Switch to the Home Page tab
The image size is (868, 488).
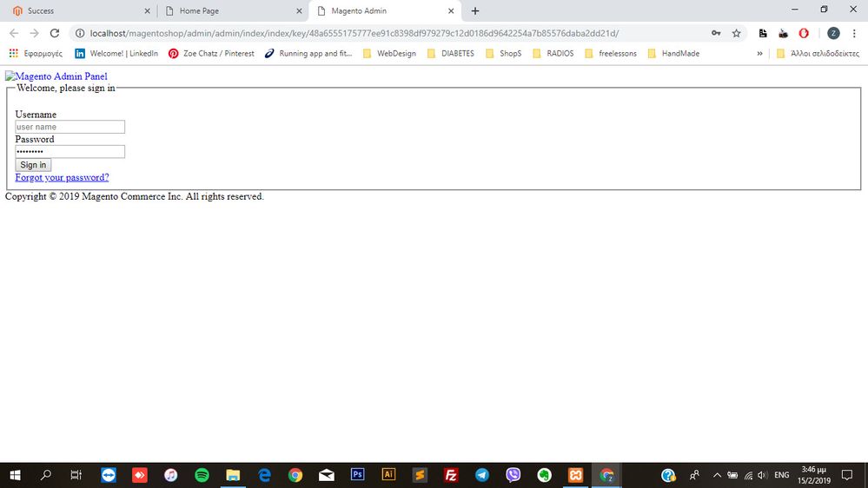199,10
